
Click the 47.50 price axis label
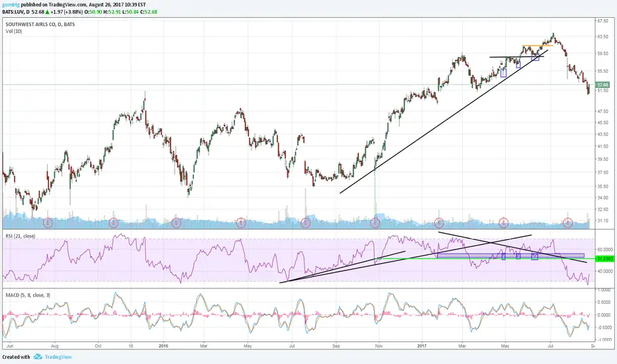(603, 111)
